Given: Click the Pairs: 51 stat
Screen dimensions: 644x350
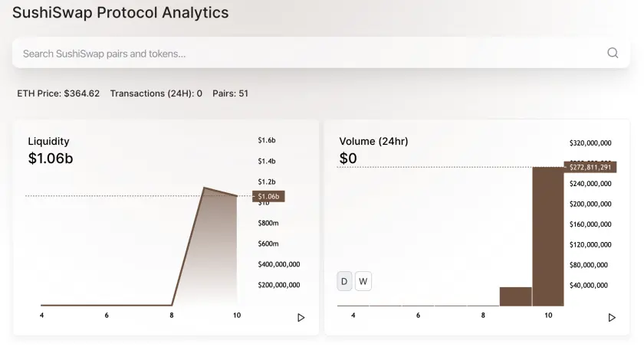Looking at the screenshot, I should (230, 93).
